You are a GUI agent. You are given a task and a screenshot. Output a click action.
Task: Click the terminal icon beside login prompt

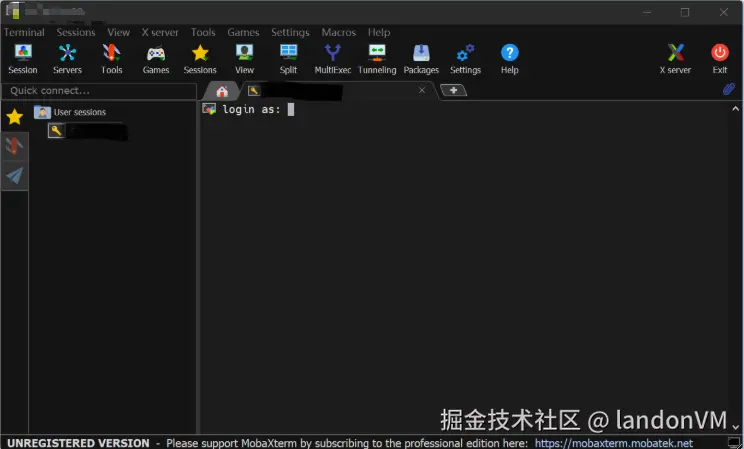(209, 109)
